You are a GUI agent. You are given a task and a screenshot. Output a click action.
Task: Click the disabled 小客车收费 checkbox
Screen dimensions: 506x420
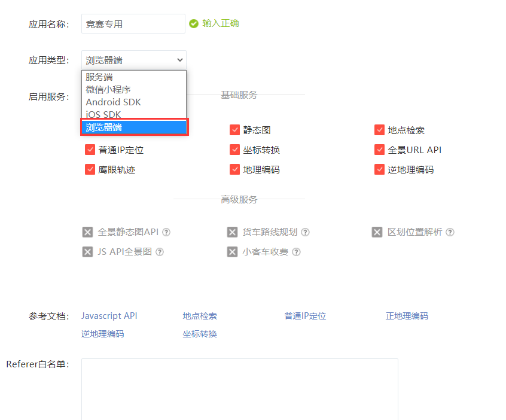232,252
